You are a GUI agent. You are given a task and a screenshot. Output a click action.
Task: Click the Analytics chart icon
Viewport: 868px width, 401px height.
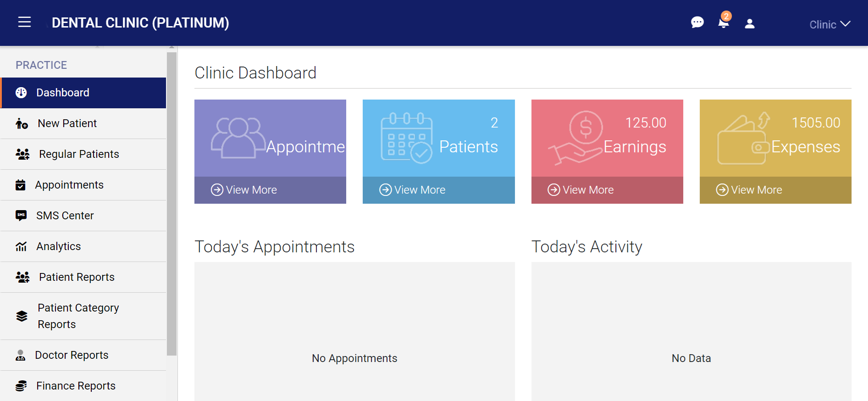21,246
